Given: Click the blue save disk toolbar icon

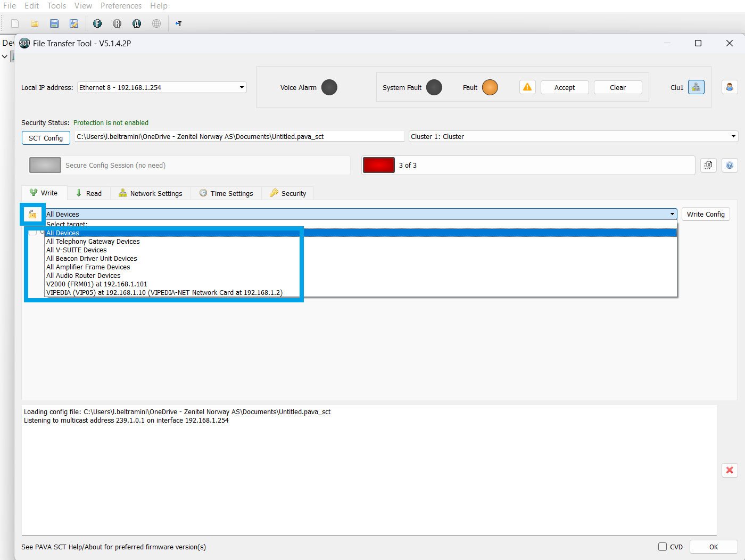Looking at the screenshot, I should (54, 23).
